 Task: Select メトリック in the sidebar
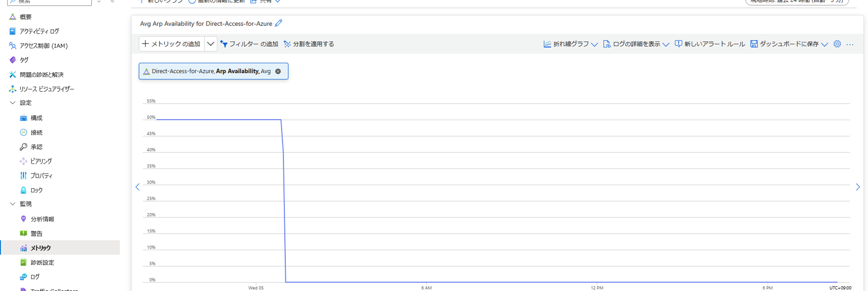[60, 248]
